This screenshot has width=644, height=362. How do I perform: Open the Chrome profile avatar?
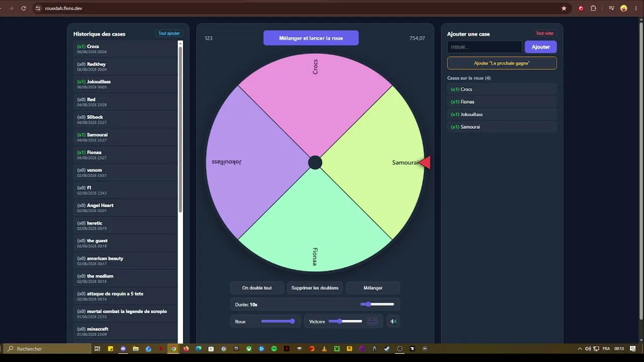624,8
